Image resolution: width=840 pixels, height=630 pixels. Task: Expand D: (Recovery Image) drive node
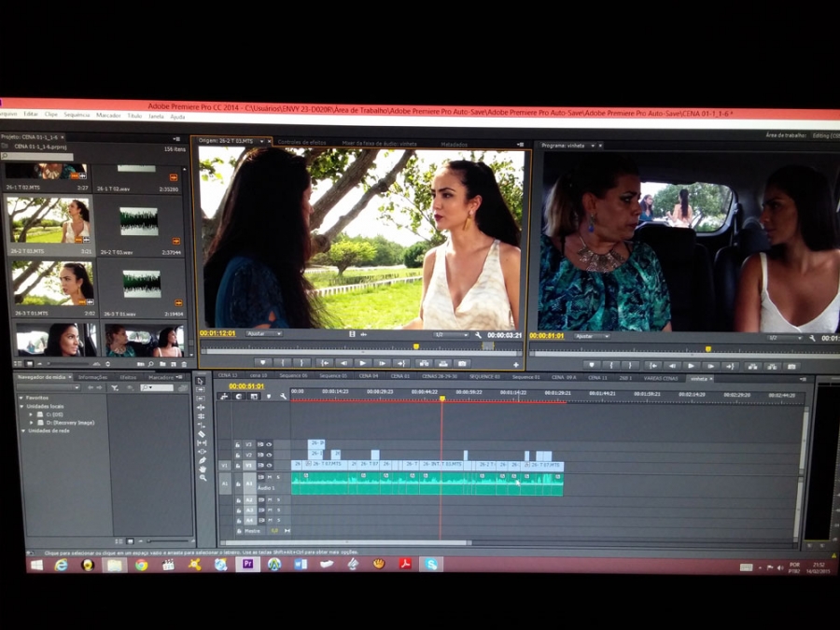click(31, 422)
